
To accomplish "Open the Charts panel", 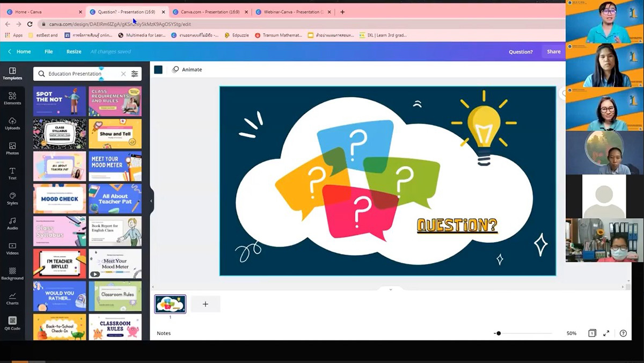I will tap(12, 298).
